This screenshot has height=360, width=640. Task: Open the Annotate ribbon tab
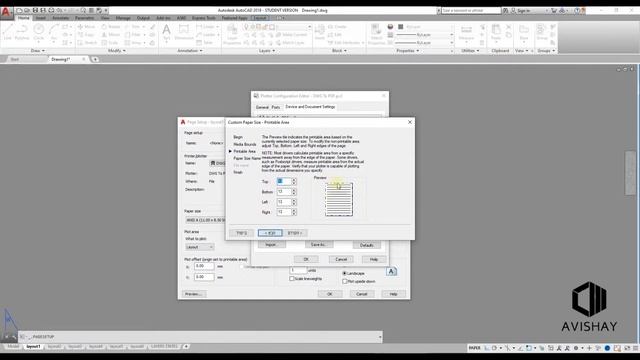pos(60,18)
